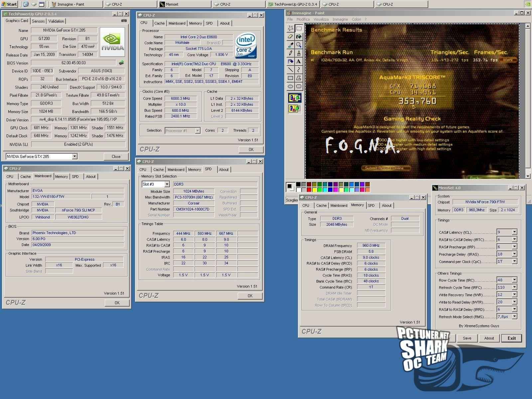The width and height of the screenshot is (532, 399).
Task: Pick the red color from Paint palette
Action: point(309,190)
